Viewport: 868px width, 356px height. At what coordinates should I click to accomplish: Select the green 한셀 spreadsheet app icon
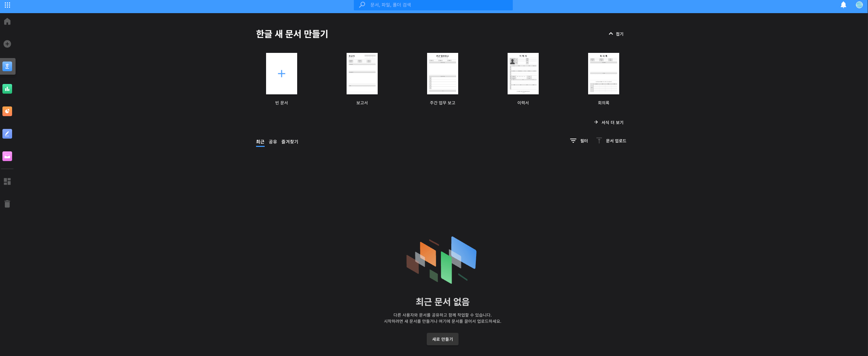pyautogui.click(x=7, y=88)
